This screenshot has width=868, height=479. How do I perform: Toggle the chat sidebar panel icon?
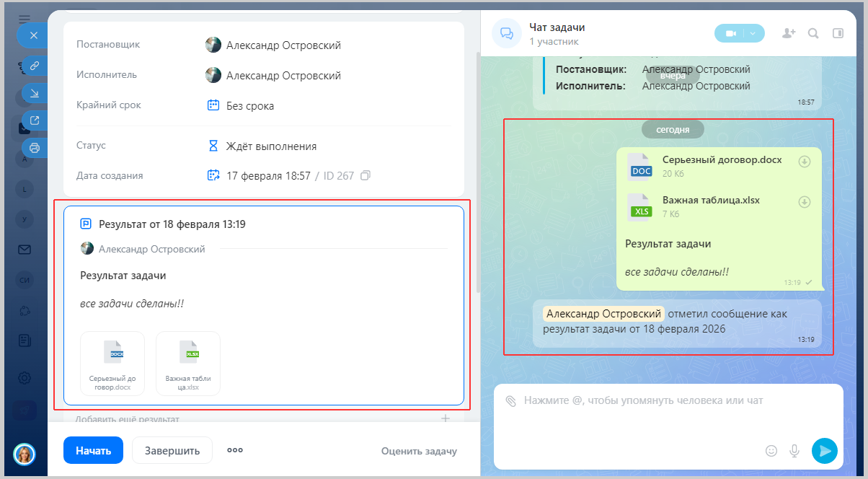tap(838, 33)
